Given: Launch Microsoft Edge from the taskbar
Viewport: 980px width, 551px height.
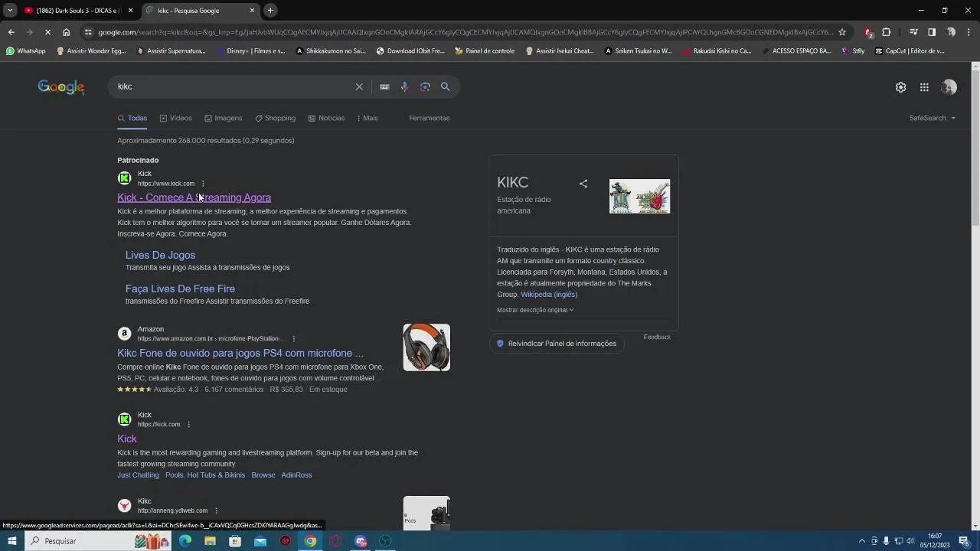Looking at the screenshot, I should coord(185,541).
